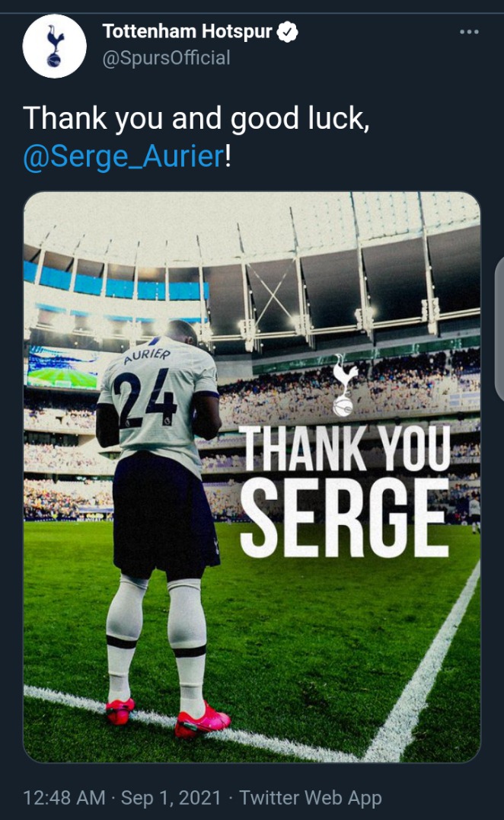This screenshot has width=504, height=820.
Task: Click the tweet text Thank you and good luck
Action: [x=196, y=118]
